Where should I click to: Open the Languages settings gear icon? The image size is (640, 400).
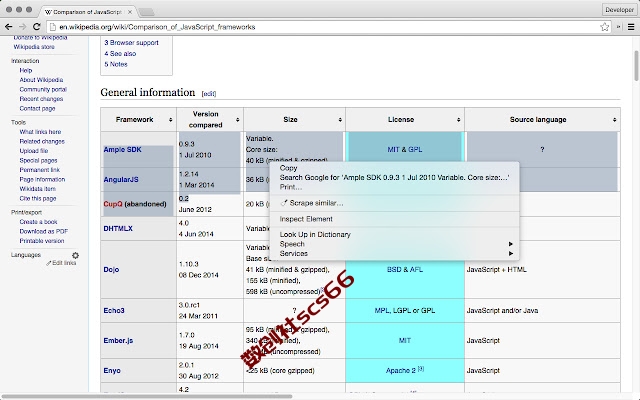click(x=76, y=255)
